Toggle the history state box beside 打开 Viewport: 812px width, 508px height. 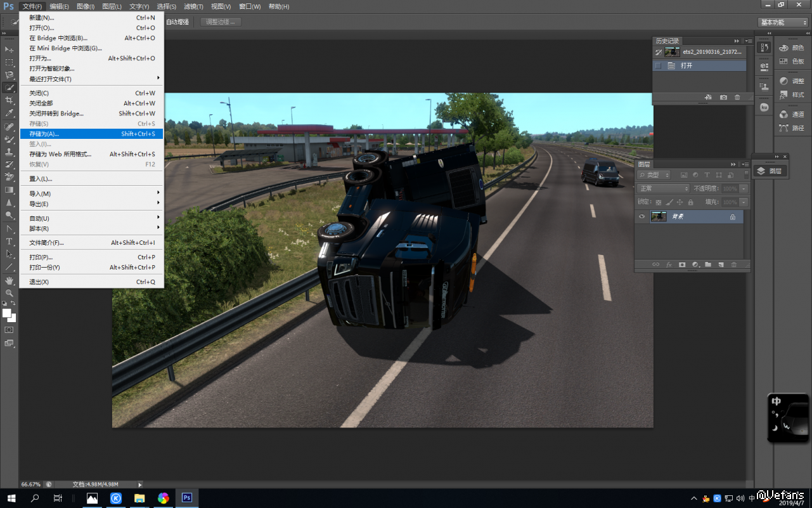coord(658,65)
